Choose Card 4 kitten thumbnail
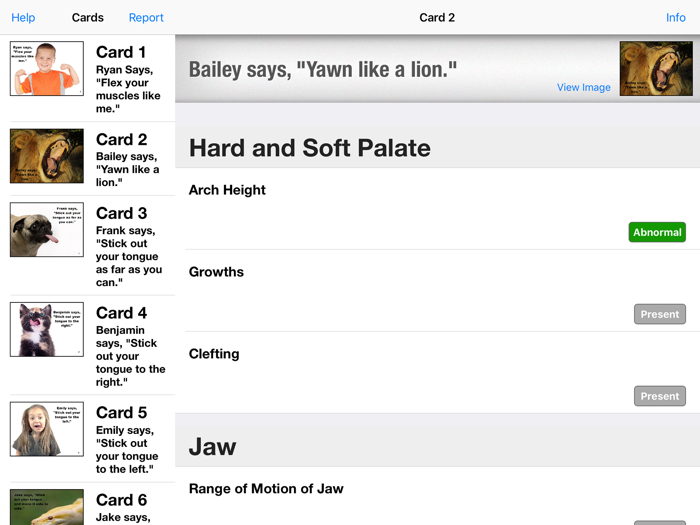Screen dimensions: 700x525 click(x=46, y=329)
